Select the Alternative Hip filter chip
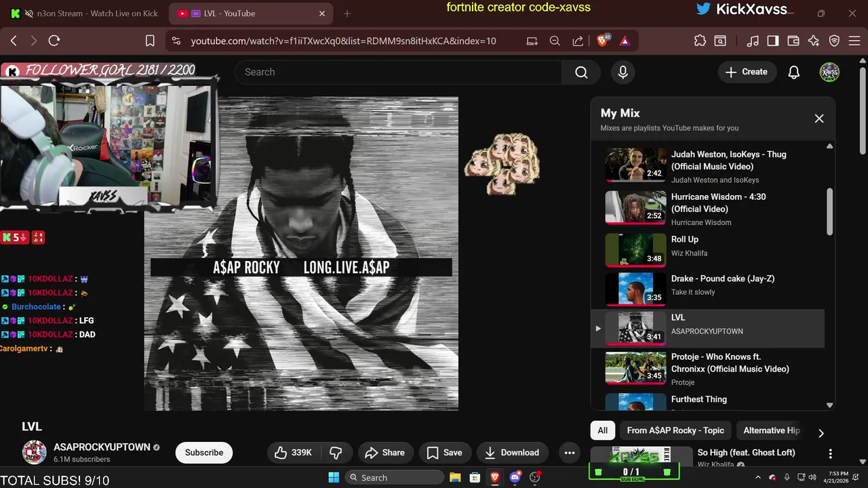The width and height of the screenshot is (868, 488). 772,430
